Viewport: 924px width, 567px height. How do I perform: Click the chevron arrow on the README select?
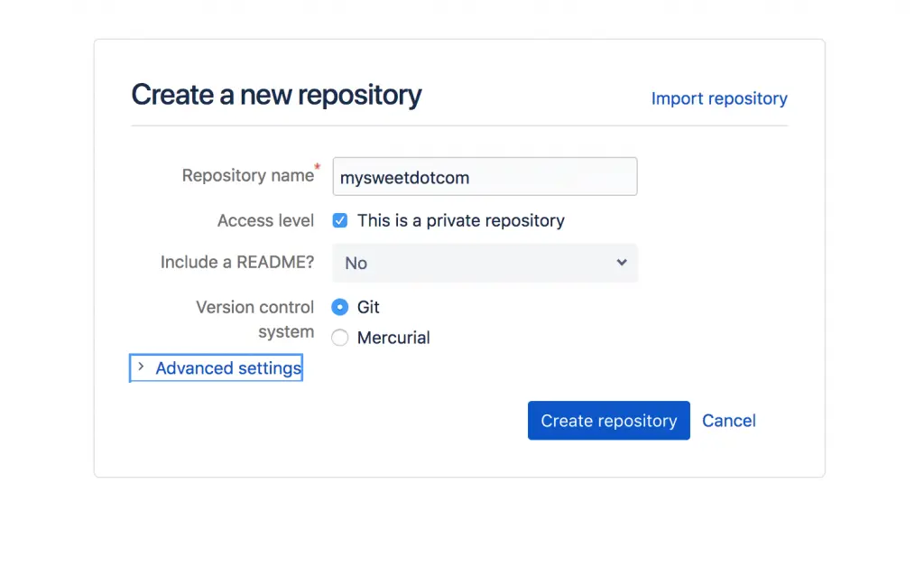622,263
